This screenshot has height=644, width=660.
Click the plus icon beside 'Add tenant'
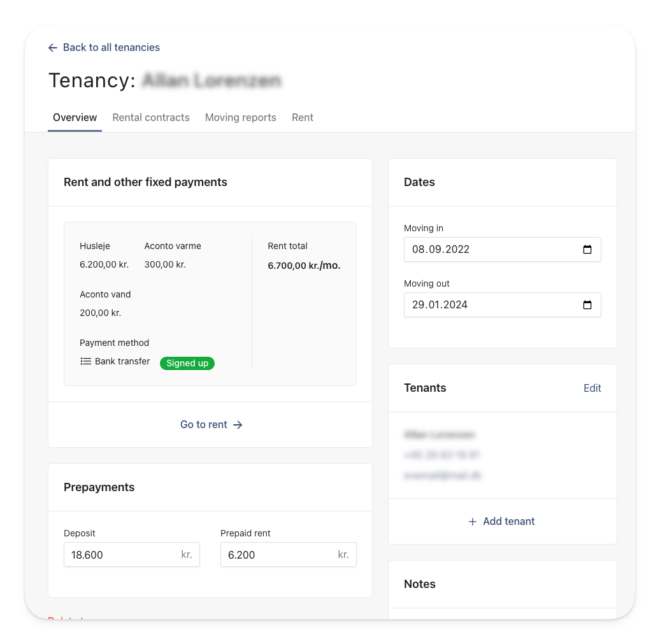click(x=473, y=522)
